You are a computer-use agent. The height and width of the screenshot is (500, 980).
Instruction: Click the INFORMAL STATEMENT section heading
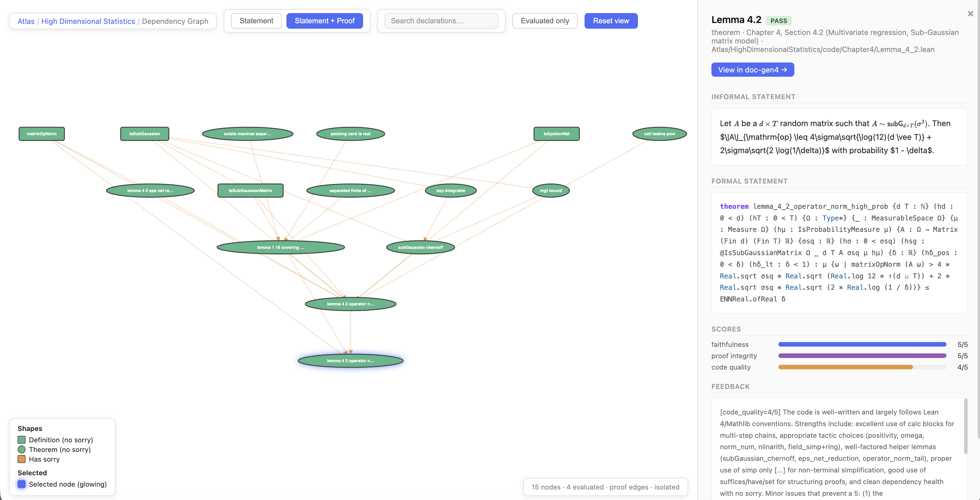click(x=753, y=97)
